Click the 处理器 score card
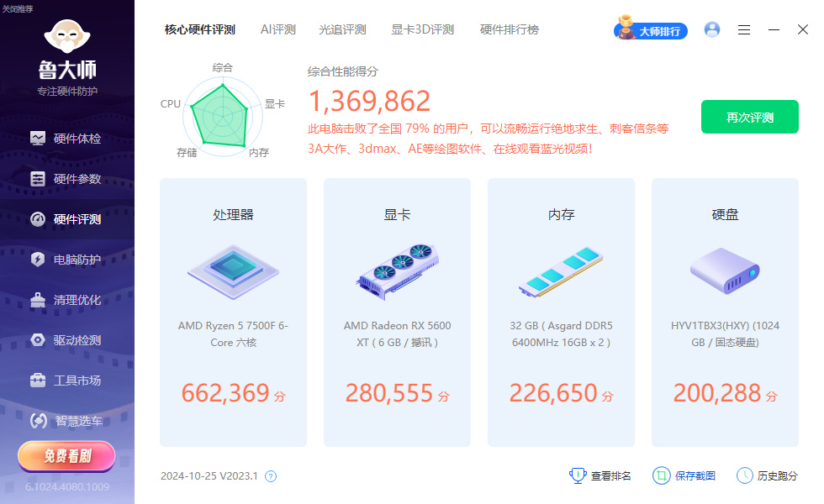824x504 pixels. [233, 312]
